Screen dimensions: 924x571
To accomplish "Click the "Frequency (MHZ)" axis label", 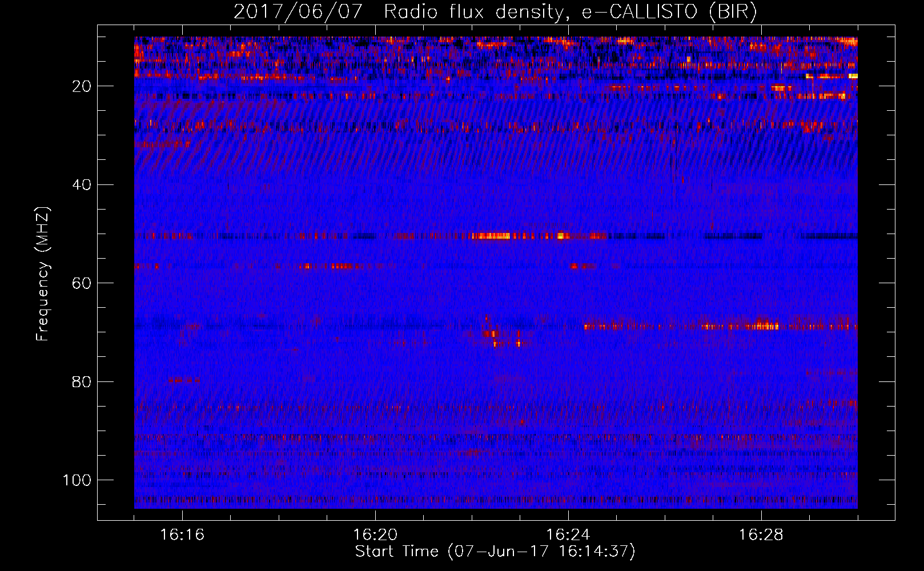I will coord(43,274).
